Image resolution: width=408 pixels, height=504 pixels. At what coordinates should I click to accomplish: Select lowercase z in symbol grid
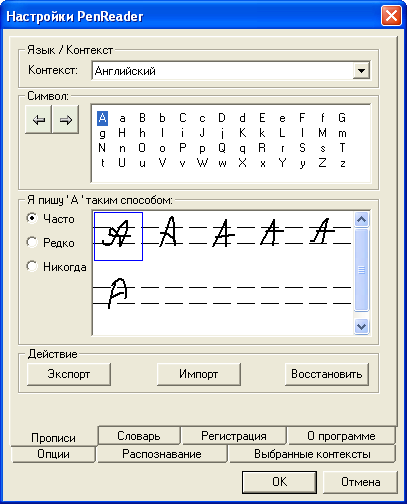point(343,164)
